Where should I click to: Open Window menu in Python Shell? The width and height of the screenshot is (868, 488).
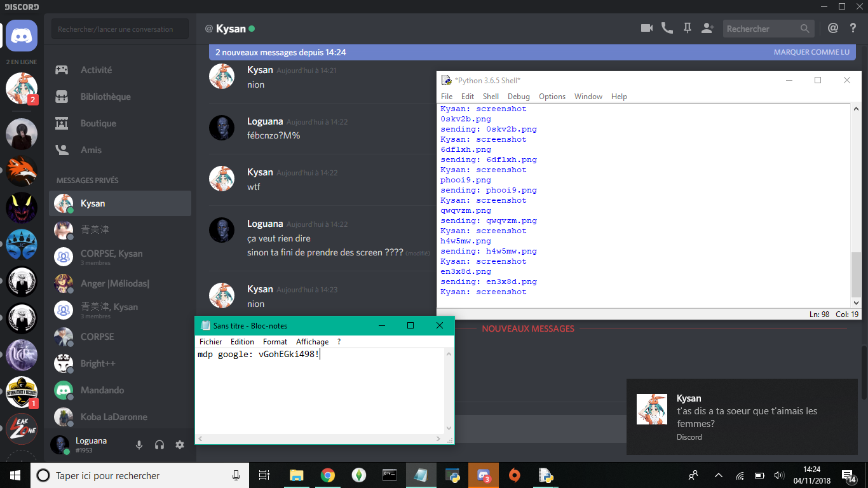(x=588, y=97)
